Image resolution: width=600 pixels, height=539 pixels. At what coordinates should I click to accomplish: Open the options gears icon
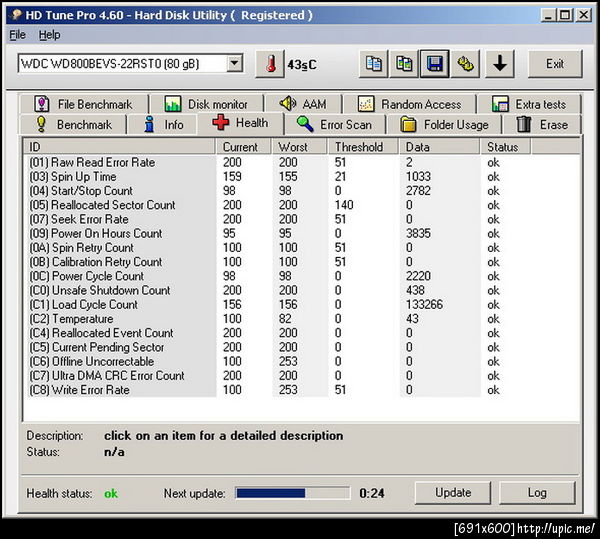click(465, 64)
